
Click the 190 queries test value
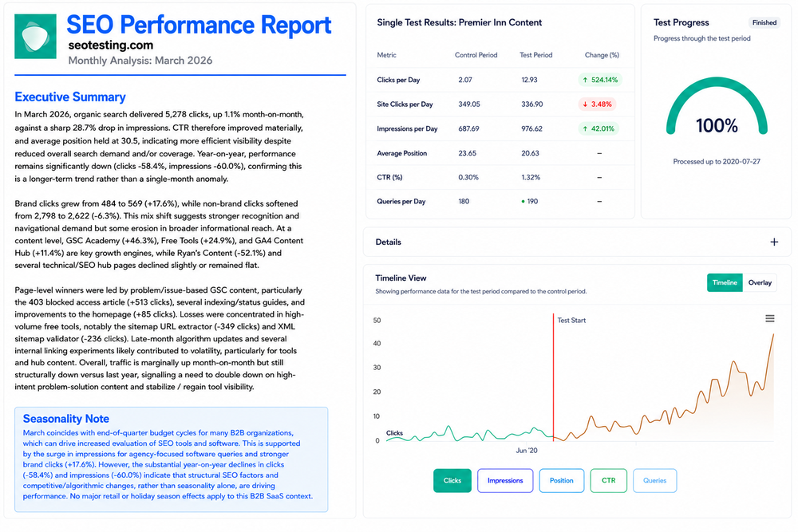click(x=532, y=202)
